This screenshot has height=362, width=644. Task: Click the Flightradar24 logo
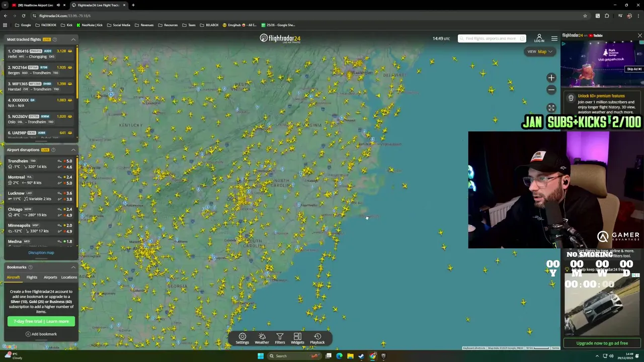click(x=280, y=38)
